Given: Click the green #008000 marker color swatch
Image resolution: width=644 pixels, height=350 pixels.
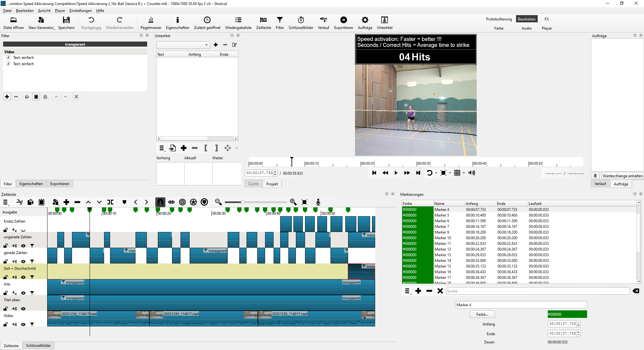Looking at the screenshot, I should point(567,314).
